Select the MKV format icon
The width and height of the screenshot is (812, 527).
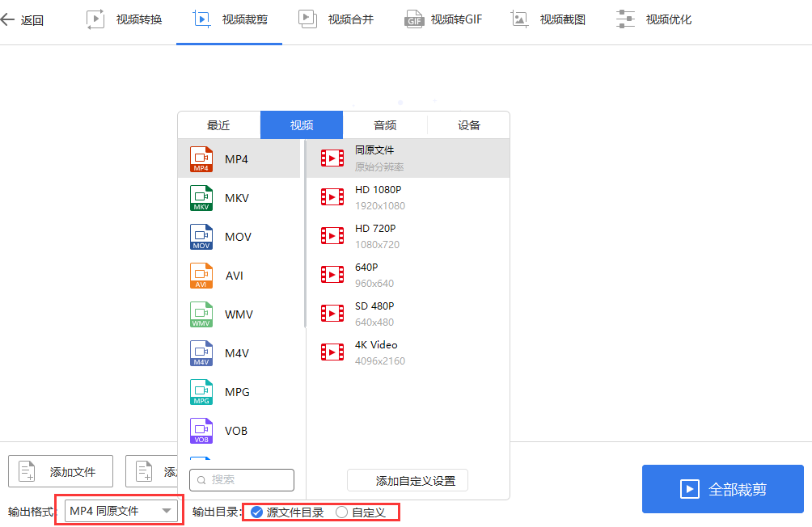click(201, 198)
